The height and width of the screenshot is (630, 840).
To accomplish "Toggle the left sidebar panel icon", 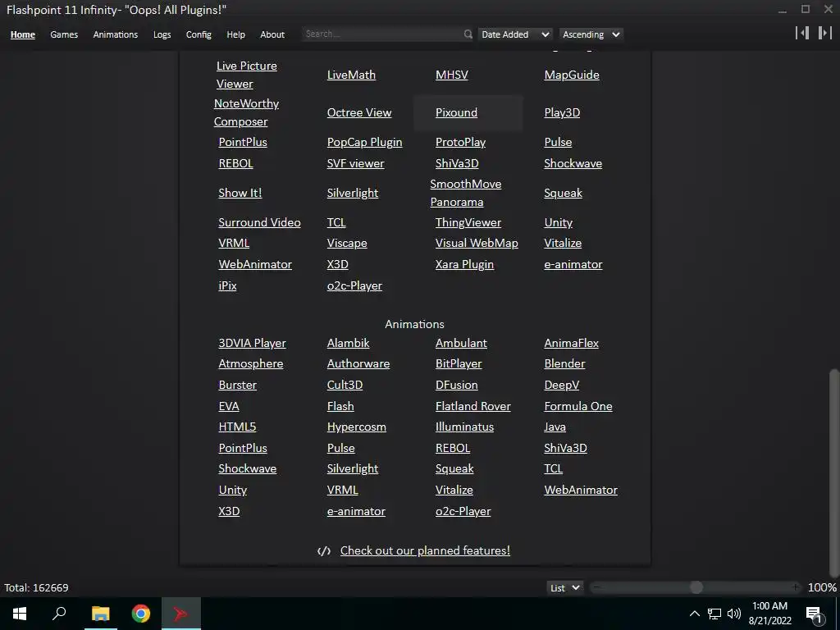I will coord(802,33).
